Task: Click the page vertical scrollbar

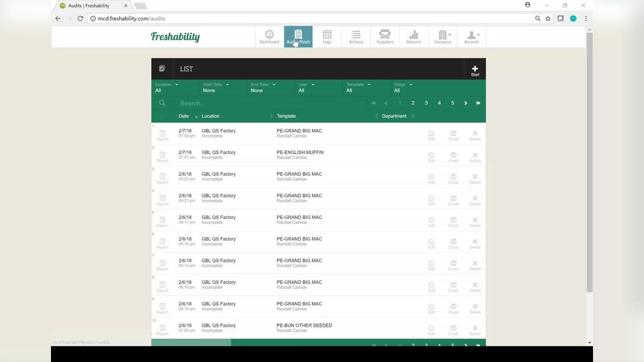Action: click(x=589, y=163)
